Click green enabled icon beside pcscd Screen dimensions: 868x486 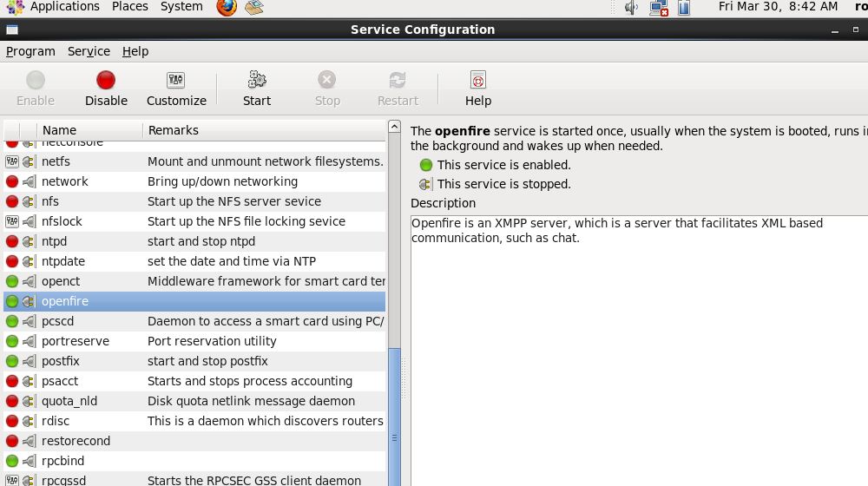click(11, 321)
